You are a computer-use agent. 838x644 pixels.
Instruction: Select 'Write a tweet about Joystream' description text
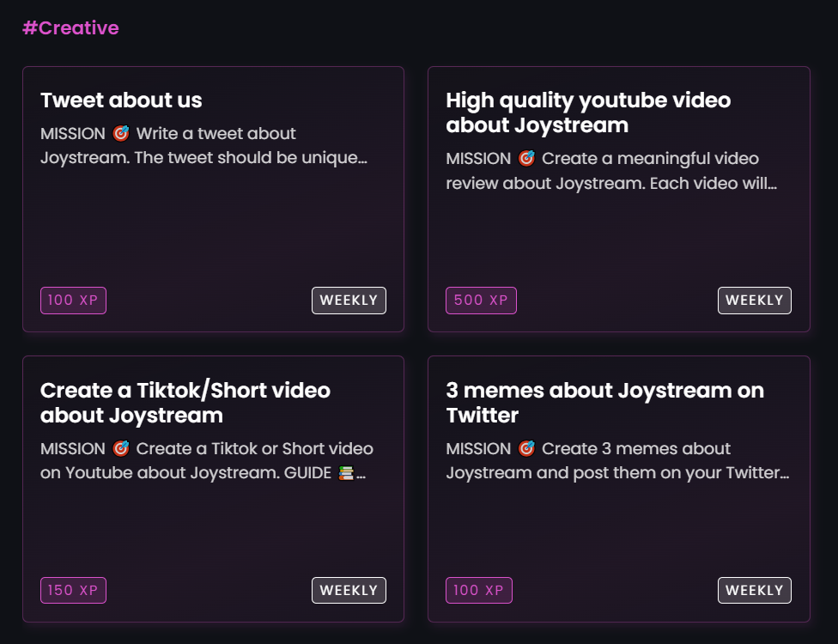tap(204, 145)
